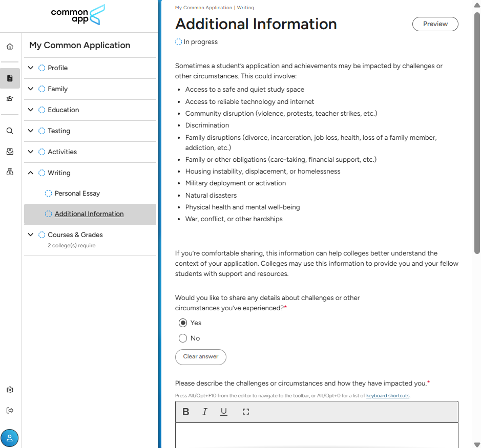481x448 pixels.
Task: Toggle bold formatting in editor
Action: (x=186, y=412)
